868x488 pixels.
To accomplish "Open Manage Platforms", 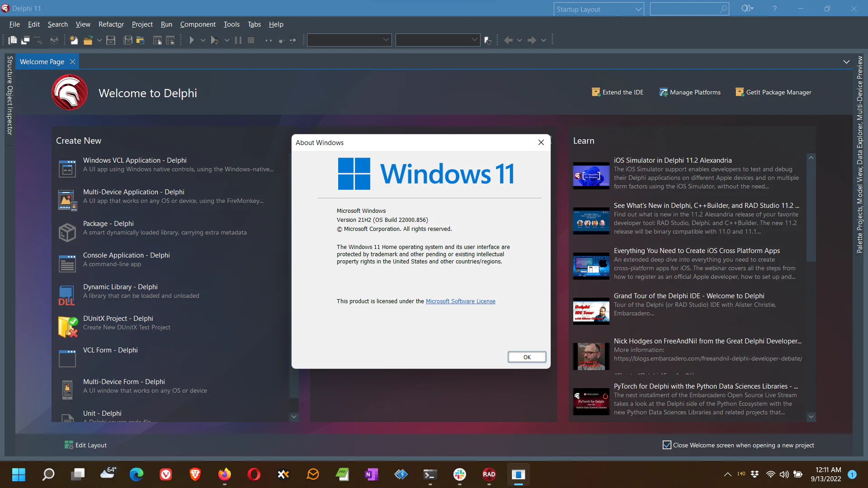I will 690,92.
